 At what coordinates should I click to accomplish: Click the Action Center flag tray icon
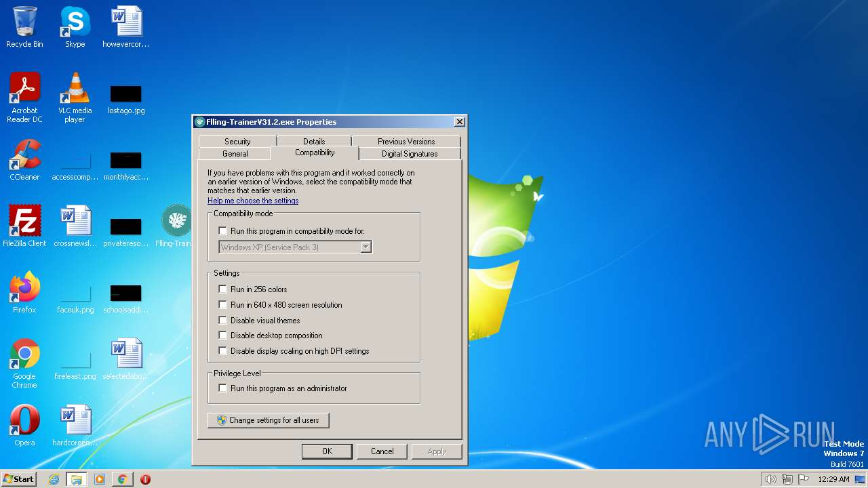(804, 479)
